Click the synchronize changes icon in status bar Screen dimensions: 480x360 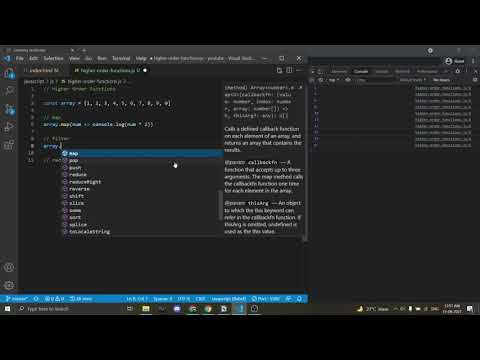(x=36, y=299)
